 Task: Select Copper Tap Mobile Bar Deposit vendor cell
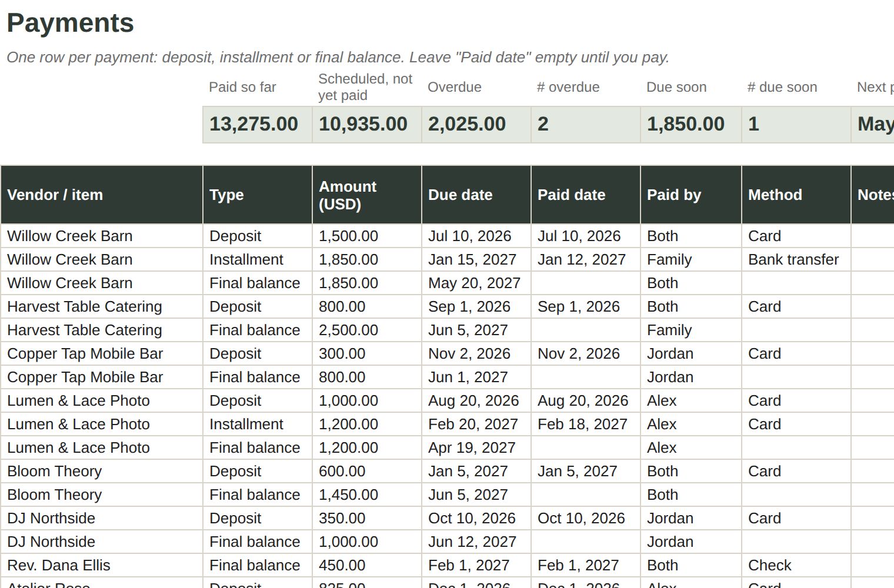pos(102,353)
